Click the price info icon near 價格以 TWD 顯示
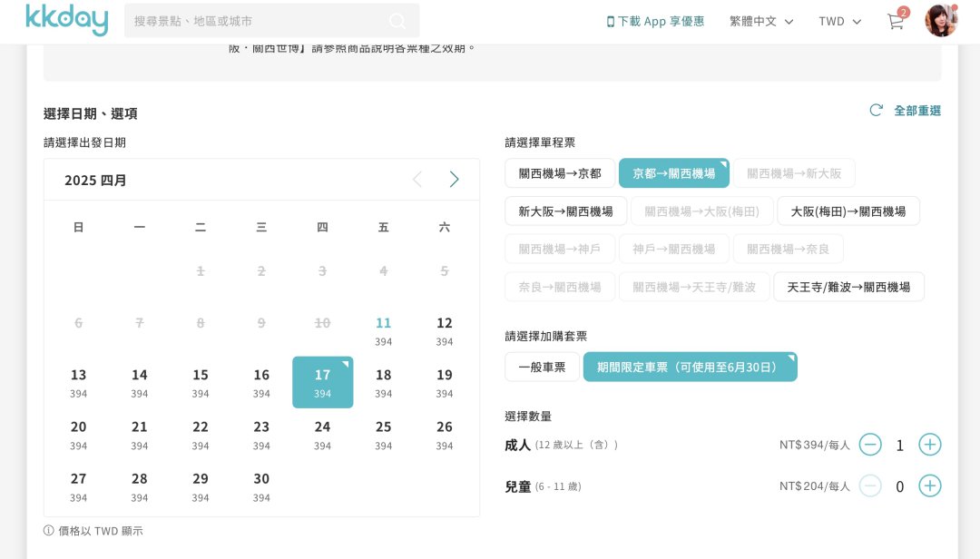This screenshot has width=980, height=559. (49, 530)
